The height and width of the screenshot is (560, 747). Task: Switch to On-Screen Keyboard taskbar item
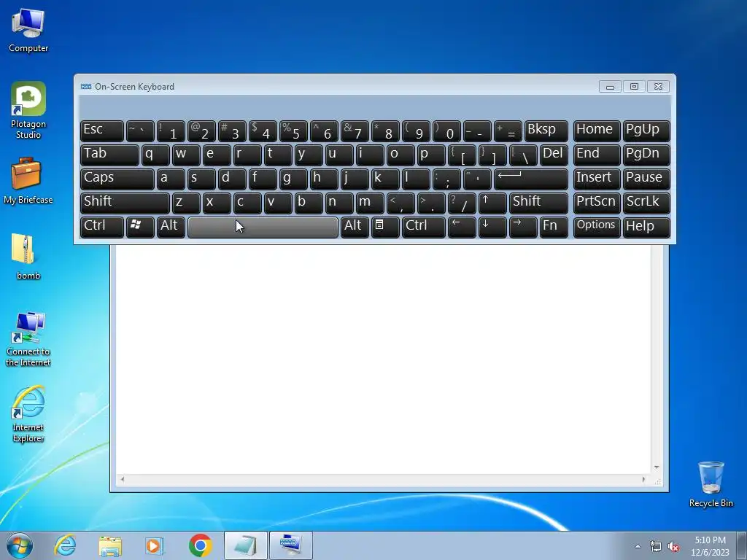291,545
